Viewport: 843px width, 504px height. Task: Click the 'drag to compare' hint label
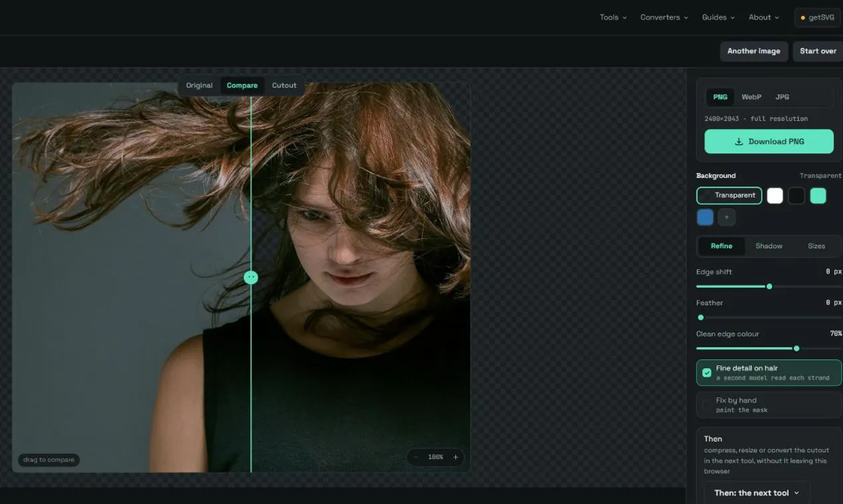pyautogui.click(x=48, y=460)
